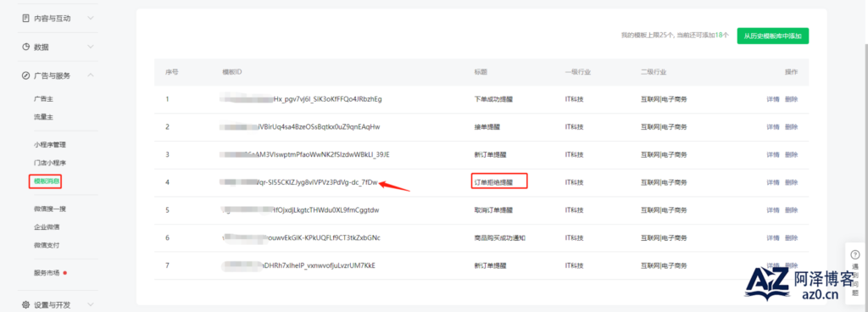Click template ID ending JRbzhEg
868x312 pixels.
click(301, 99)
